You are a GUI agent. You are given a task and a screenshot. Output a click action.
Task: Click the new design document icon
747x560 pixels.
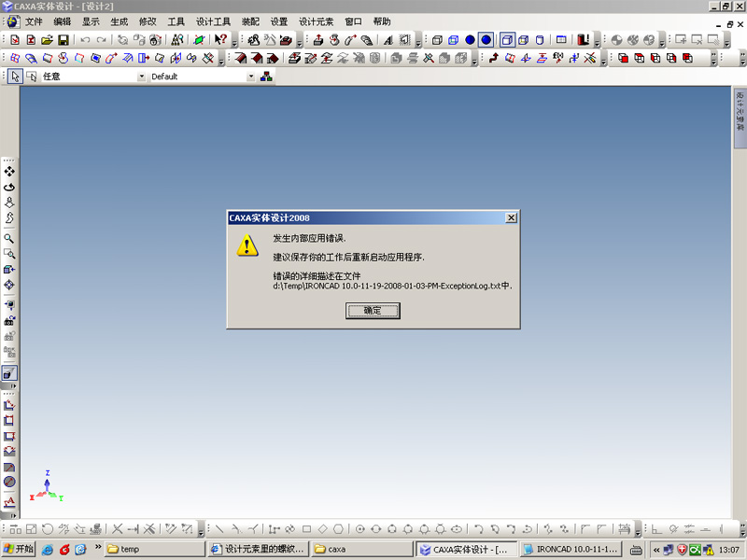[x=15, y=40]
